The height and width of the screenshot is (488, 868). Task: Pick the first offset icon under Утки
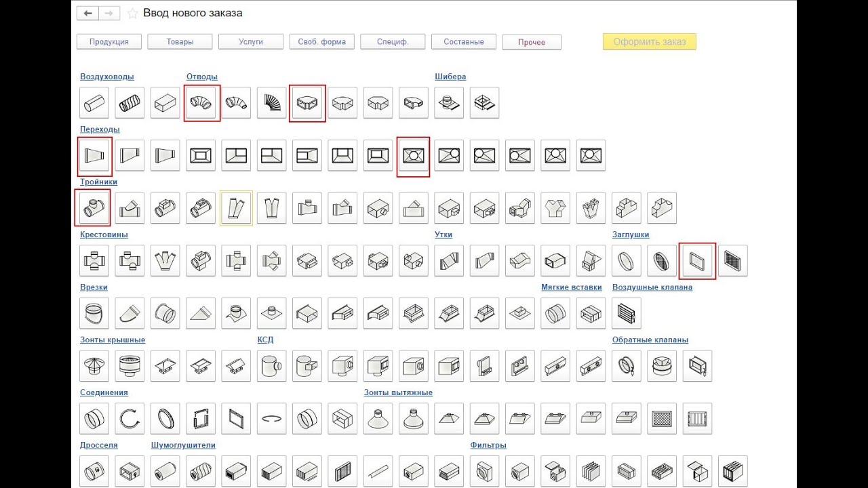(x=449, y=261)
